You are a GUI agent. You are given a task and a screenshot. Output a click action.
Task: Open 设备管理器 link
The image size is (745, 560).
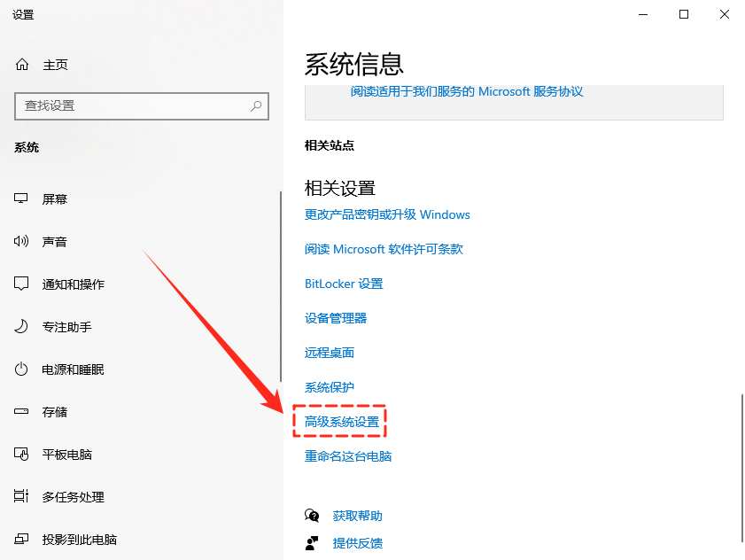tap(336, 318)
